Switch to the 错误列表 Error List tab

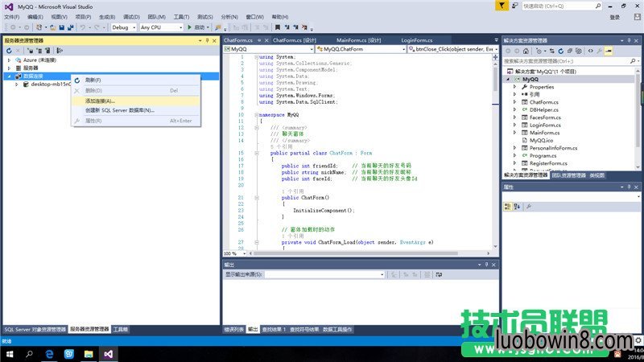[x=233, y=330]
